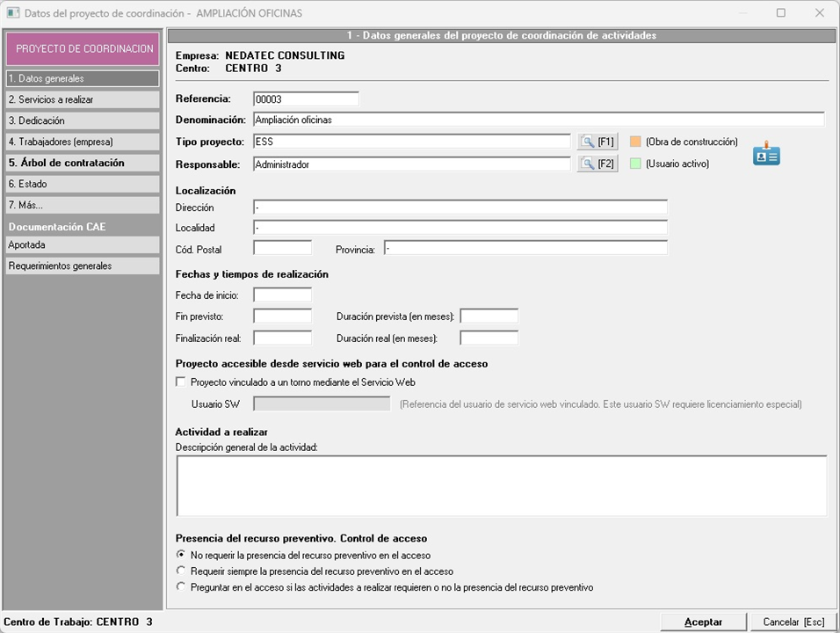
Task: Click the Descripción general de la actividad box
Action: (501, 485)
